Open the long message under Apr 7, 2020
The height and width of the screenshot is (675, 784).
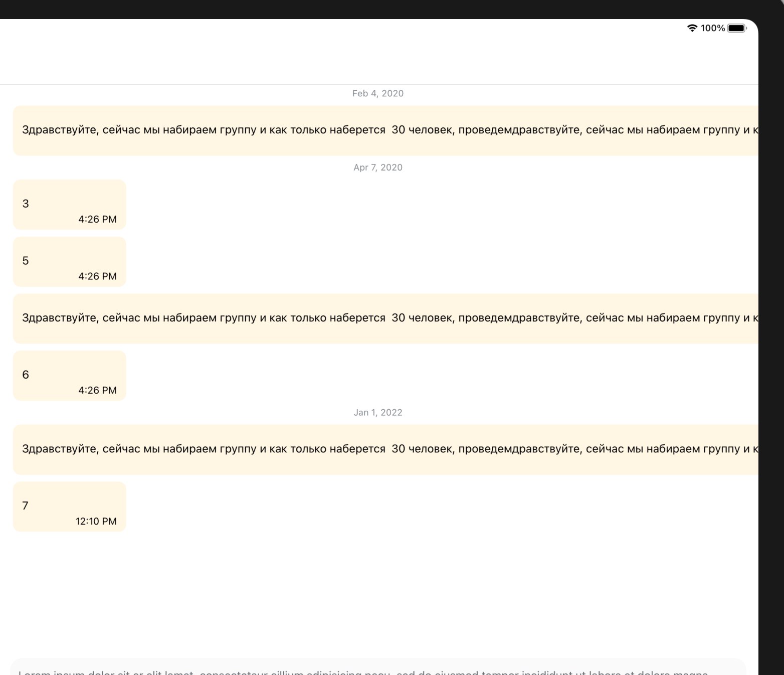tap(385, 318)
